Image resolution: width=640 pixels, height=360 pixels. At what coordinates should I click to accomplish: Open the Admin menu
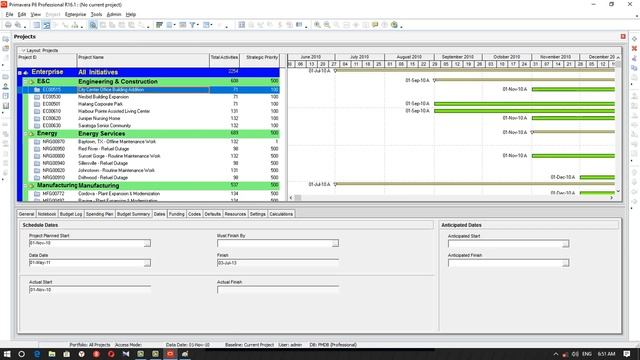click(114, 14)
